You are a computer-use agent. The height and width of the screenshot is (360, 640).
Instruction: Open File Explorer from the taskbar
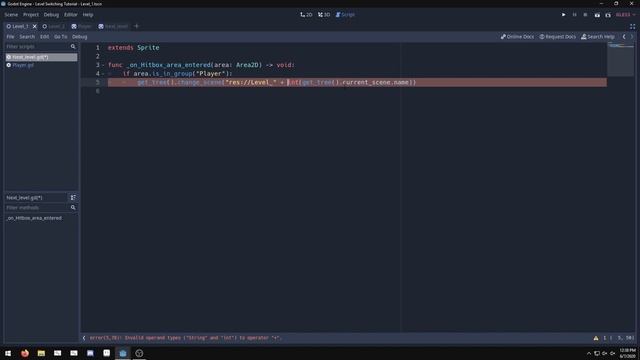tap(41, 353)
